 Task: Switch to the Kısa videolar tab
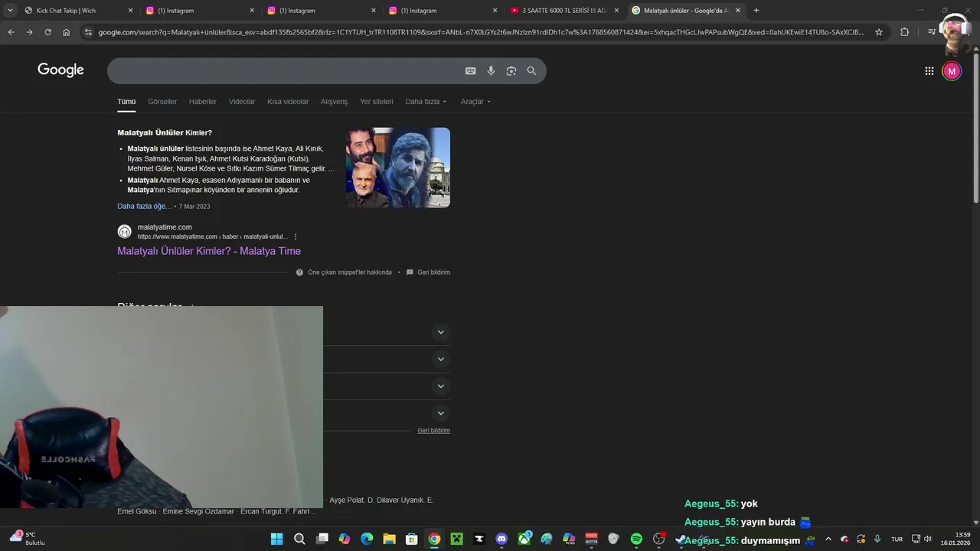pyautogui.click(x=288, y=102)
